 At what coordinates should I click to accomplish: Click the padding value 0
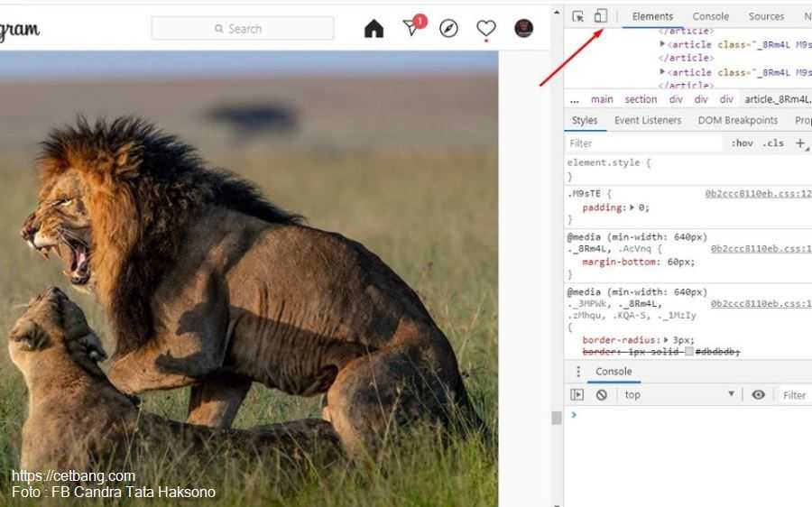pyautogui.click(x=641, y=207)
